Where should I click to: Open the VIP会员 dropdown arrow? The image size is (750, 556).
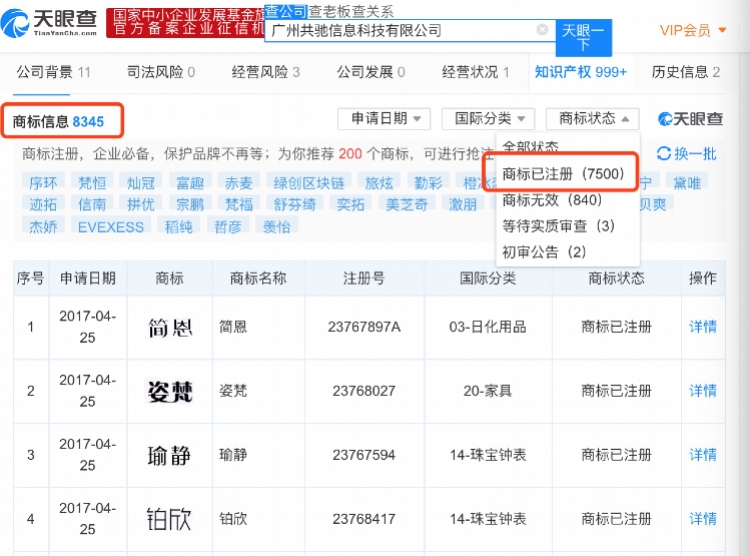pyautogui.click(x=722, y=30)
